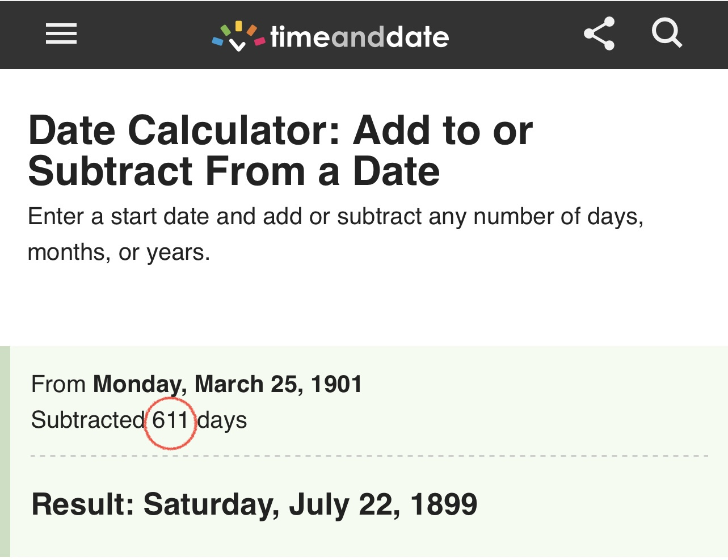Viewport: 728px width, 560px height.
Task: Open the hamburger navigation menu
Action: point(61,34)
